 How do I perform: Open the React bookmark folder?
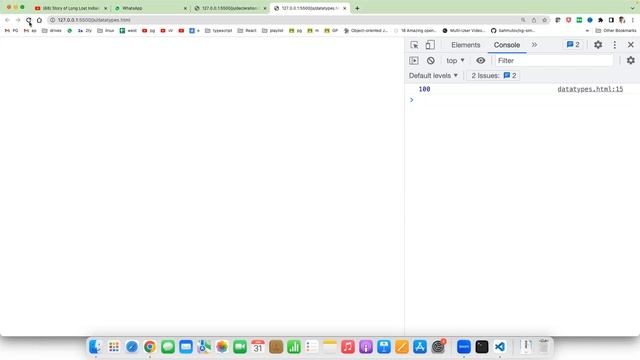point(247,31)
